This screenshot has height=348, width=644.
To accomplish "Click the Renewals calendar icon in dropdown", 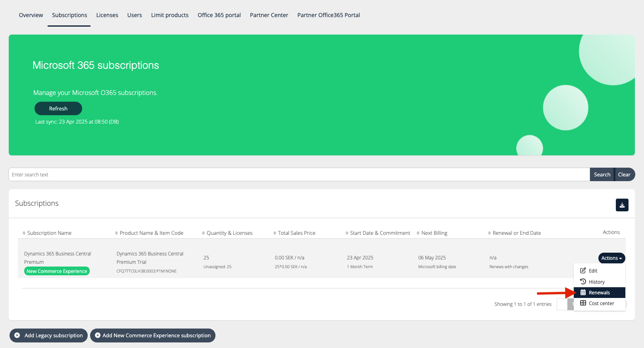I will [x=583, y=292].
